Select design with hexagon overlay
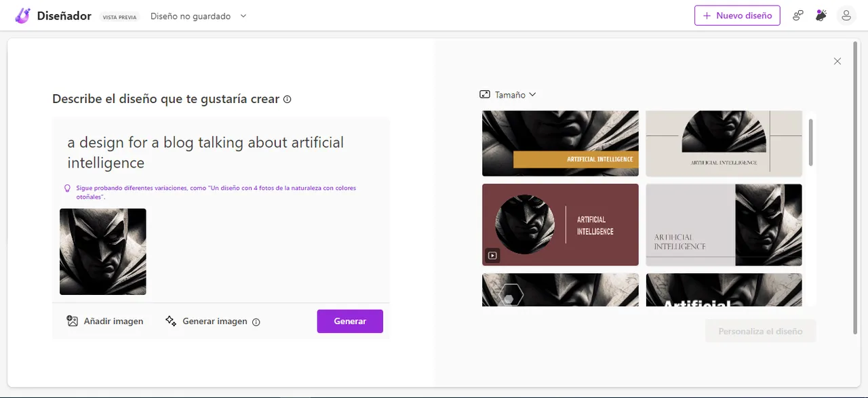The image size is (868, 398). (560, 290)
